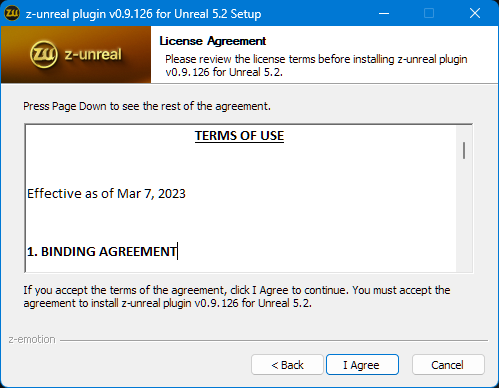Go back with the Back button

287,365
